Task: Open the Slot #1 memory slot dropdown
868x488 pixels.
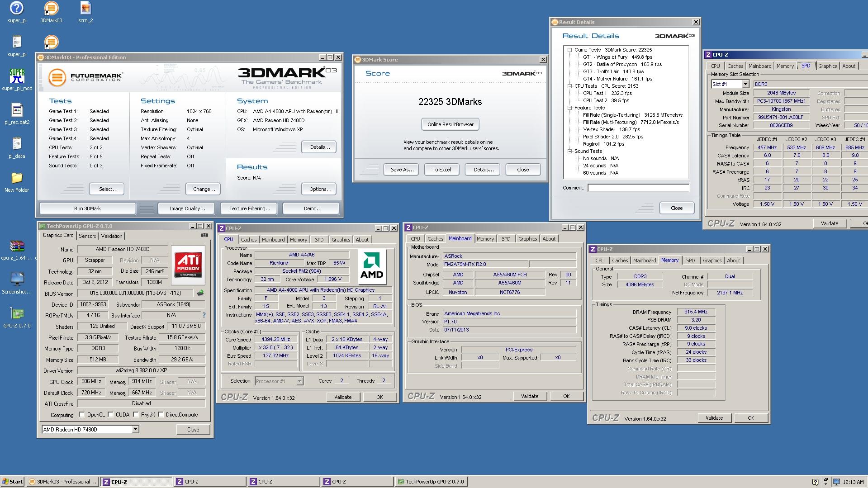Action: pos(745,84)
